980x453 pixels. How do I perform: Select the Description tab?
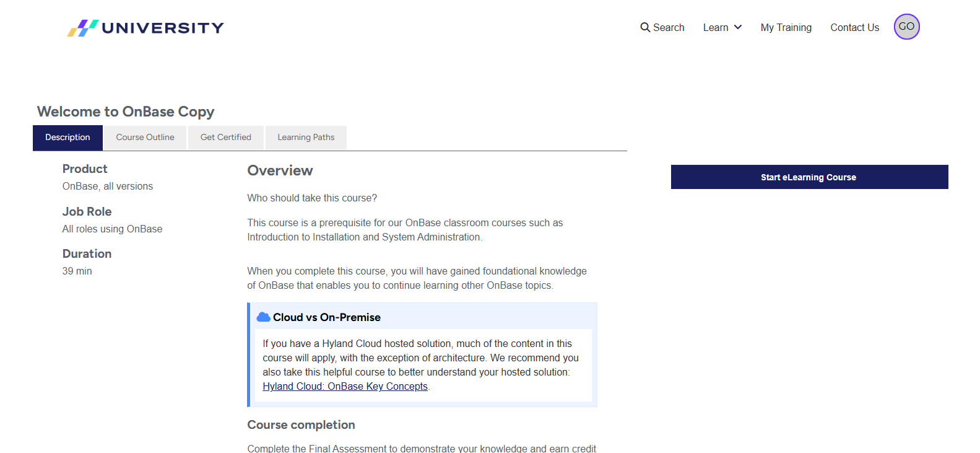click(x=67, y=138)
